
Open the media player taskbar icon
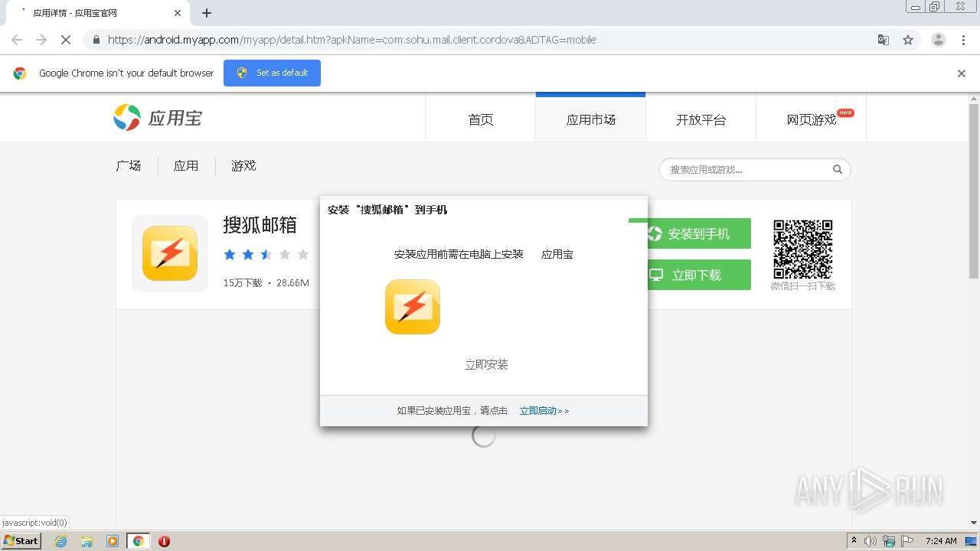113,541
